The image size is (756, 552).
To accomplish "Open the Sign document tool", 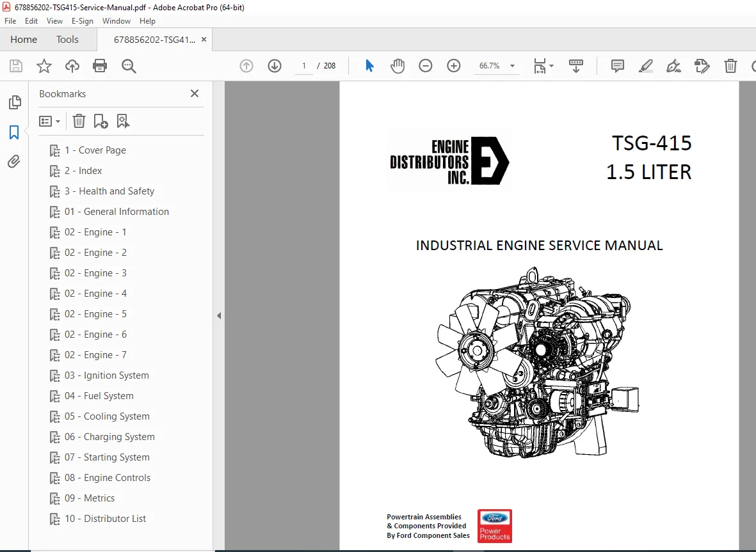I will (673, 66).
